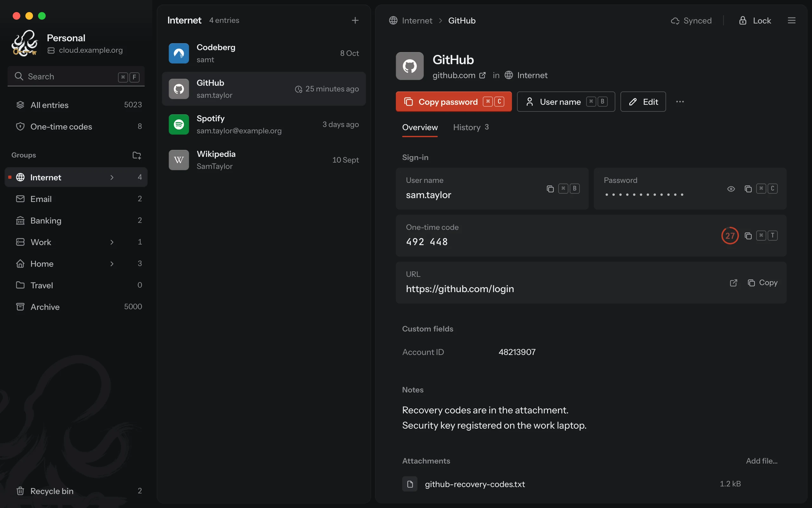Click the new group folder icon
This screenshot has height=508, width=812.
[x=137, y=155]
